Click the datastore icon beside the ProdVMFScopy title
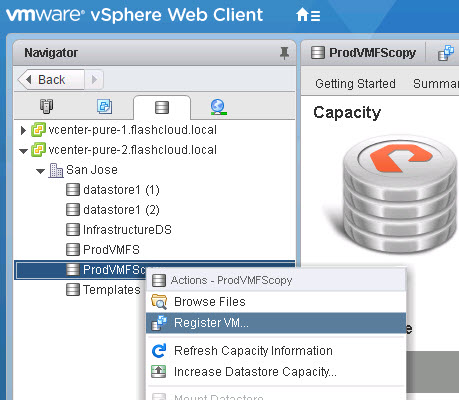This screenshot has width=459, height=400. click(x=318, y=53)
